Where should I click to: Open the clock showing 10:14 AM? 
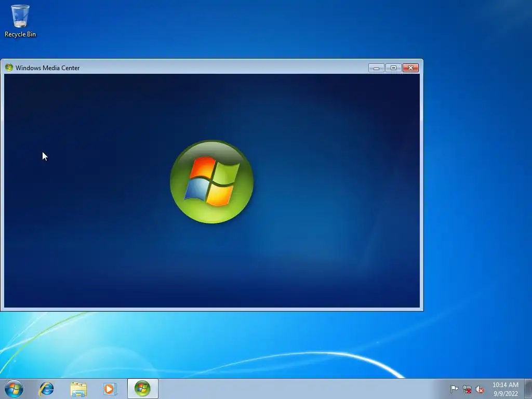coord(506,389)
